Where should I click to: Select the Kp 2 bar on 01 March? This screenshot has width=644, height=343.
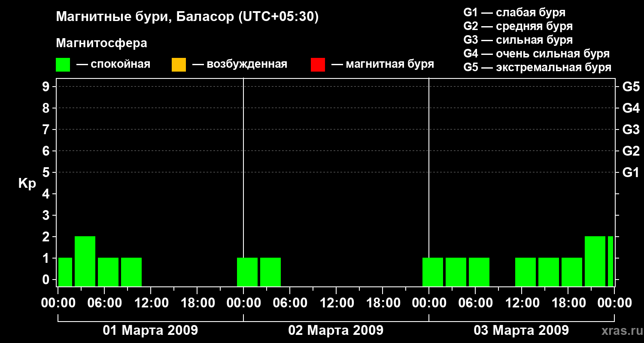pyautogui.click(x=85, y=261)
